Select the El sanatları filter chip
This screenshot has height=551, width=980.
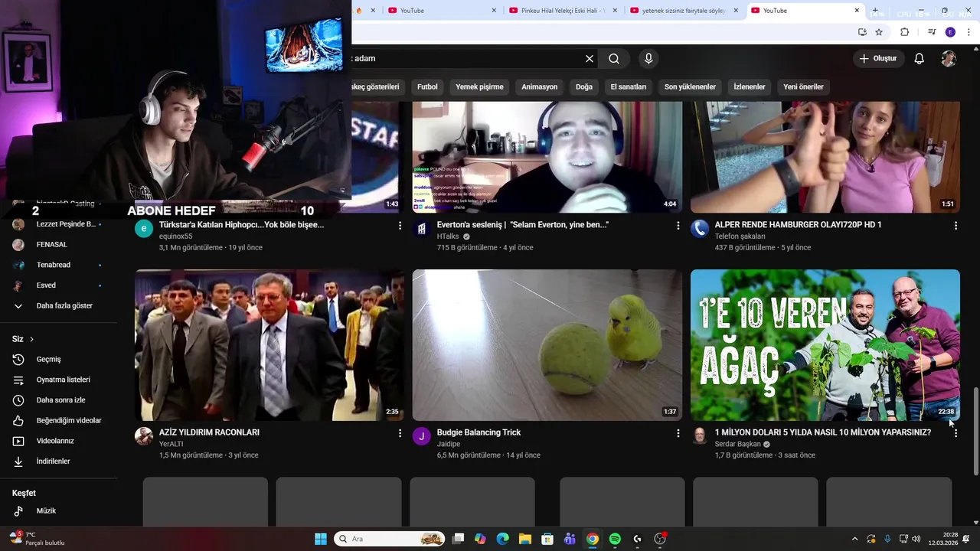point(629,86)
